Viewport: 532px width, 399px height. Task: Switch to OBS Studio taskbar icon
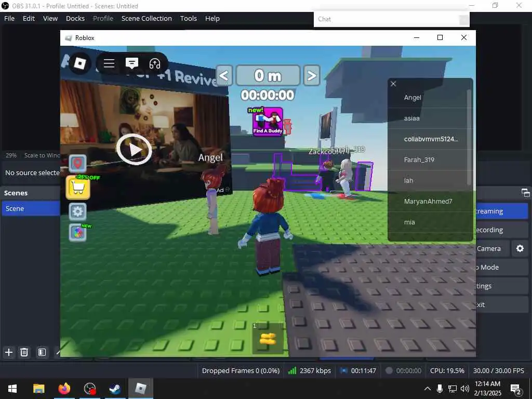tap(90, 389)
